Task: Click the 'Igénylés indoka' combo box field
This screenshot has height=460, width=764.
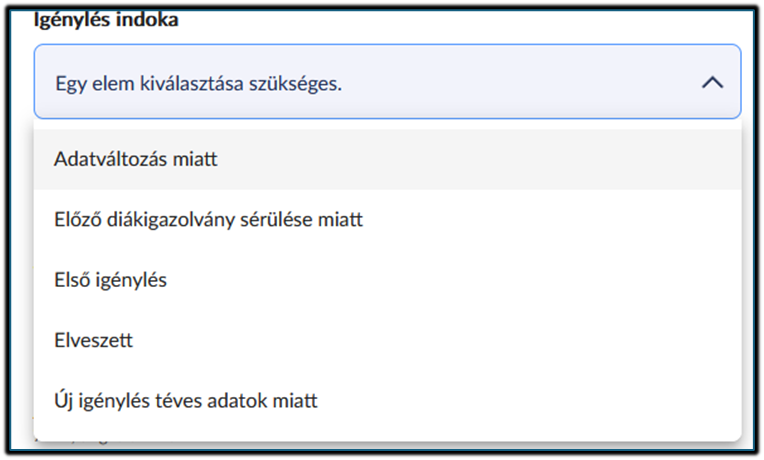Action: [387, 83]
